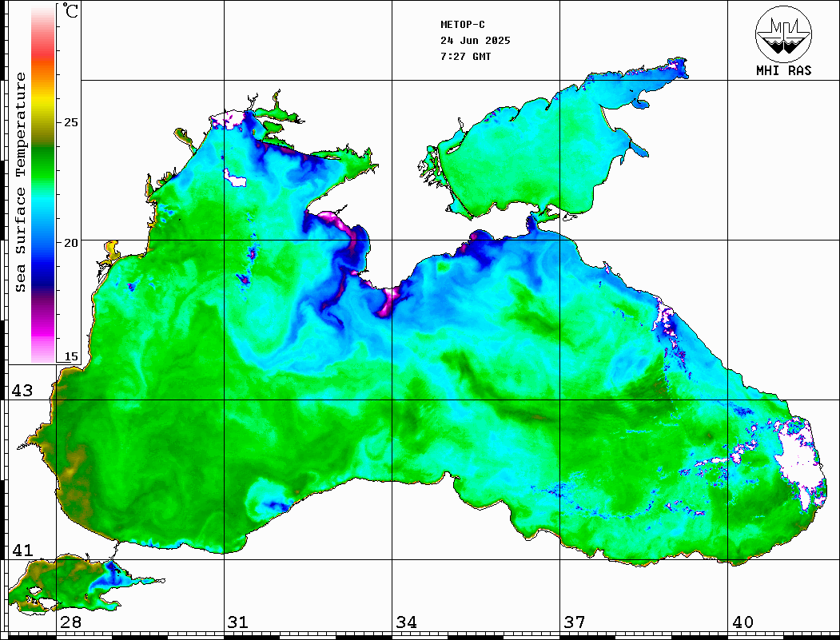Viewport: 840px width, 640px height.
Task: Click longitude label 34
Action: point(407,622)
